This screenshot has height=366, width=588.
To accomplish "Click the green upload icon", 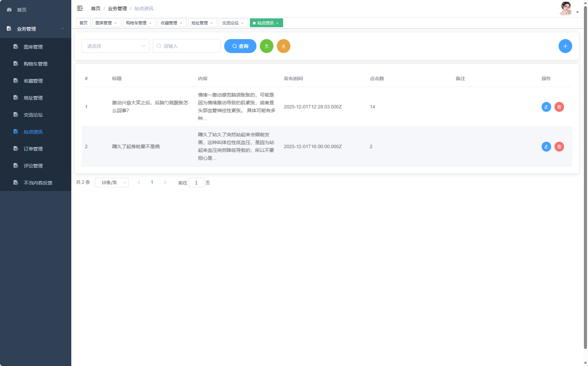I will pos(267,46).
